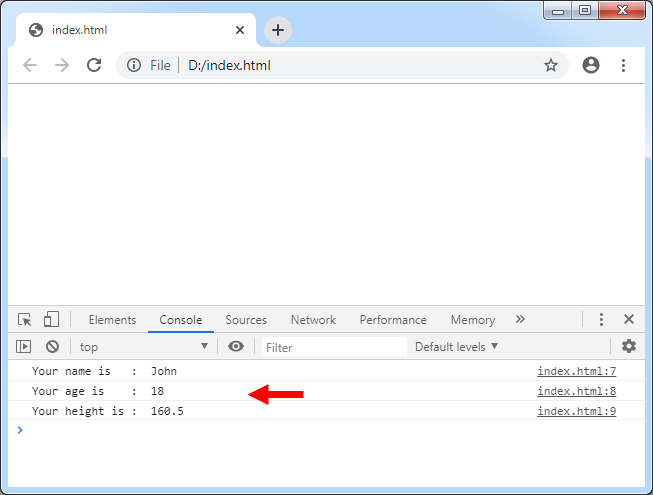Expand the top JavaScript context dropdown

tap(143, 347)
